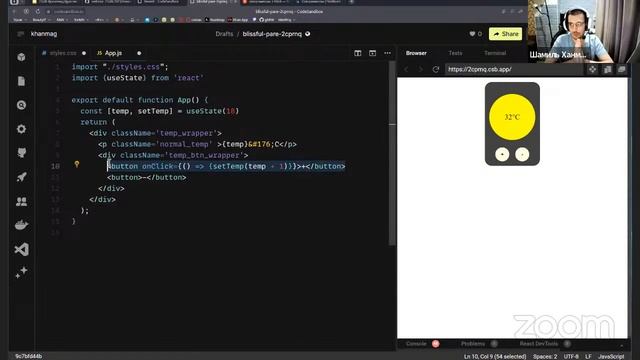Screen dimensions: 640x360
Task: Click the heart like icon
Action: pyautogui.click(x=472, y=34)
